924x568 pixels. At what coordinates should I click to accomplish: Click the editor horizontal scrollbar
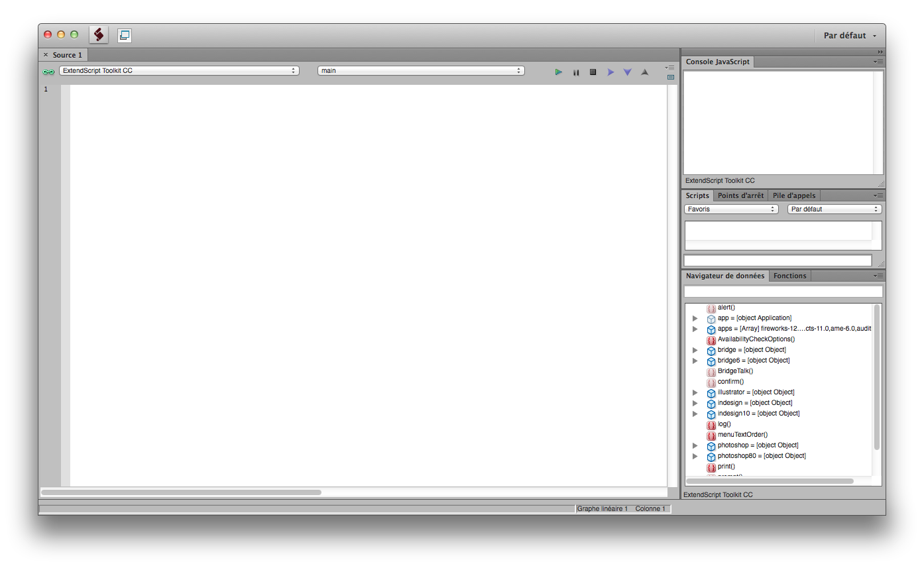pyautogui.click(x=181, y=492)
